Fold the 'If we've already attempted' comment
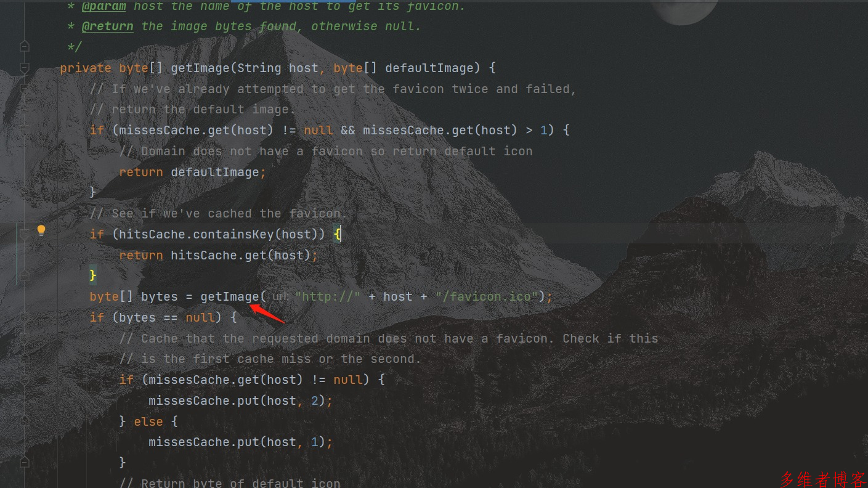868x488 pixels. (25, 89)
